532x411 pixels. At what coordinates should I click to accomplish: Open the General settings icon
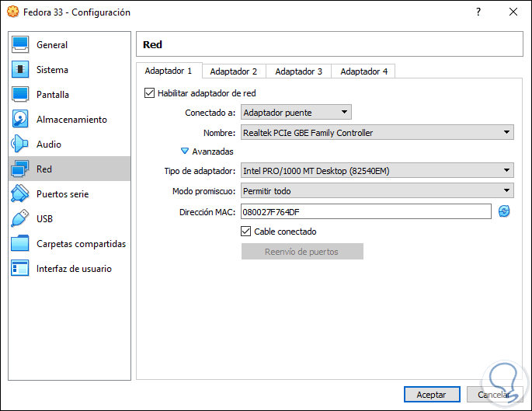(x=21, y=45)
